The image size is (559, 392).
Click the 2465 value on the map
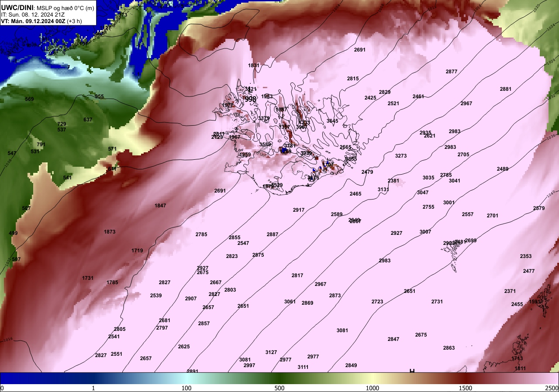[355, 194]
